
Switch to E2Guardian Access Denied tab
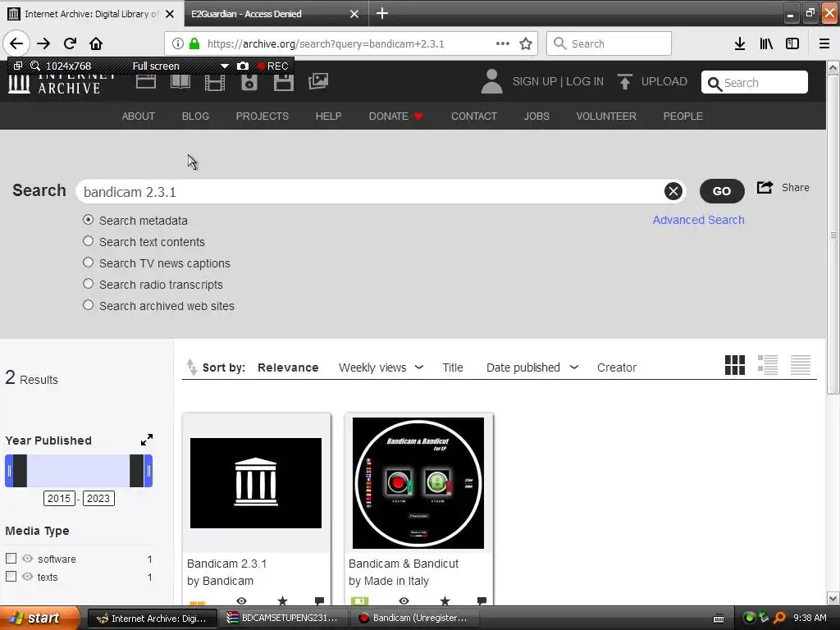pos(276,14)
